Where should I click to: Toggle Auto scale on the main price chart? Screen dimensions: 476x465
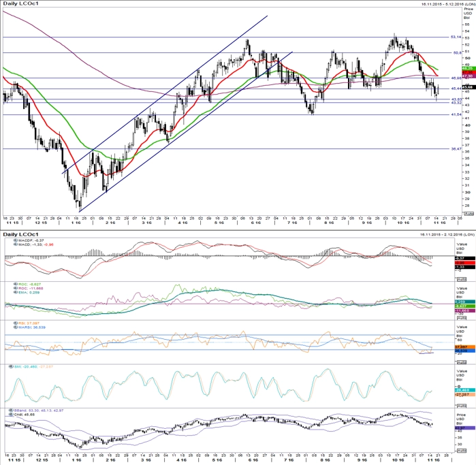click(469, 214)
